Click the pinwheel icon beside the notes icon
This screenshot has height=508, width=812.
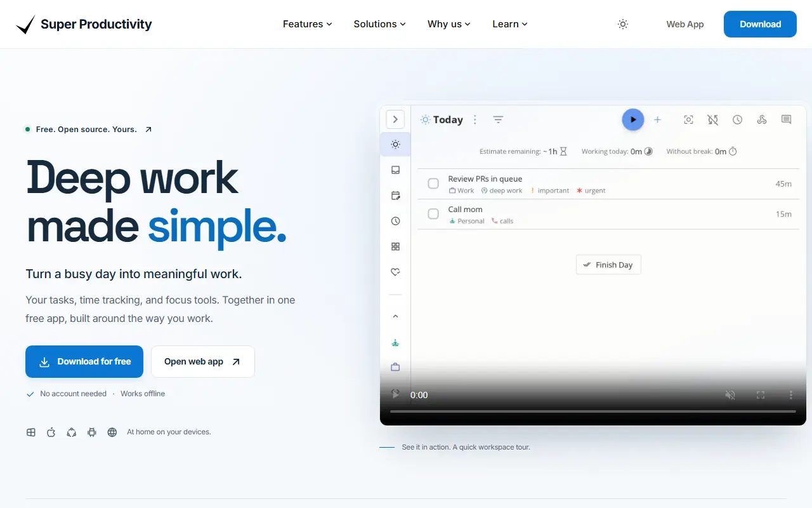tap(762, 119)
